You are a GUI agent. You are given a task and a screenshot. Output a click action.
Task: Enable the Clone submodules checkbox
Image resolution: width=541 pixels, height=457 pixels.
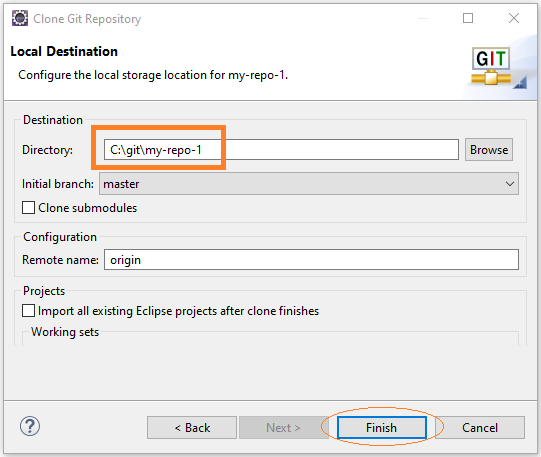(x=28, y=208)
